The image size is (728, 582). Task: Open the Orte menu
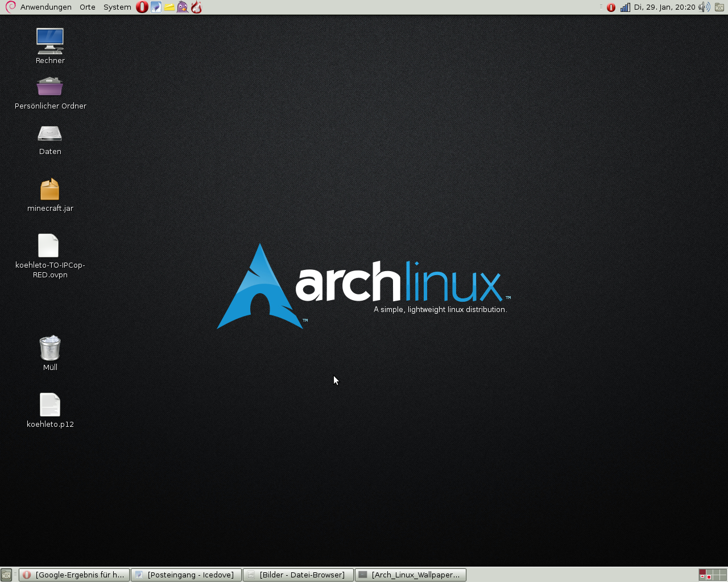(x=88, y=7)
